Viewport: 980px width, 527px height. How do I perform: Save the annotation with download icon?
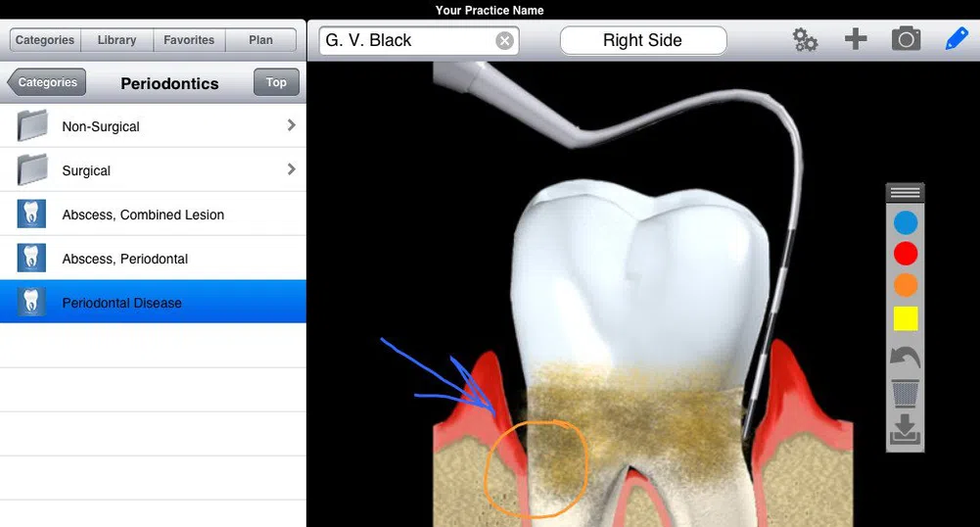pos(906,429)
